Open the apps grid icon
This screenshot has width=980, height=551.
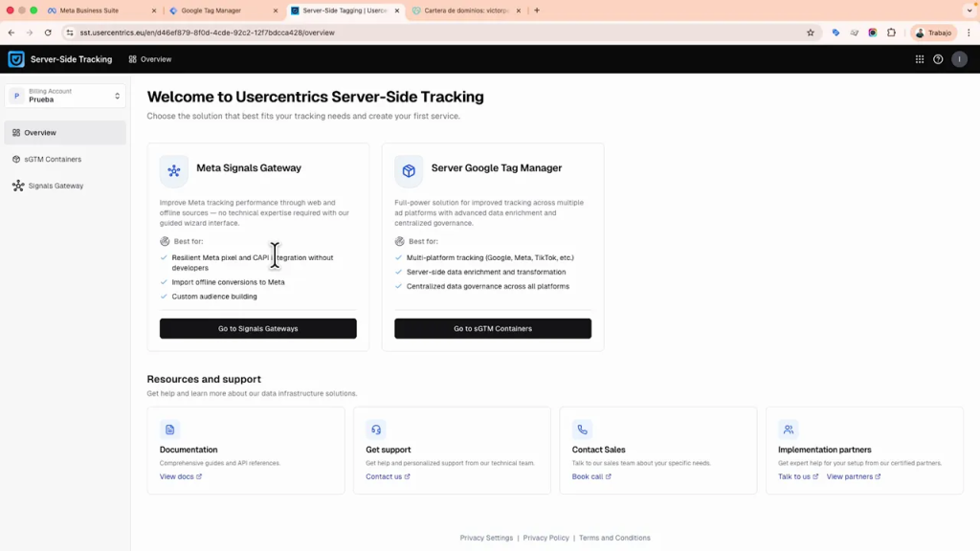pyautogui.click(x=920, y=59)
